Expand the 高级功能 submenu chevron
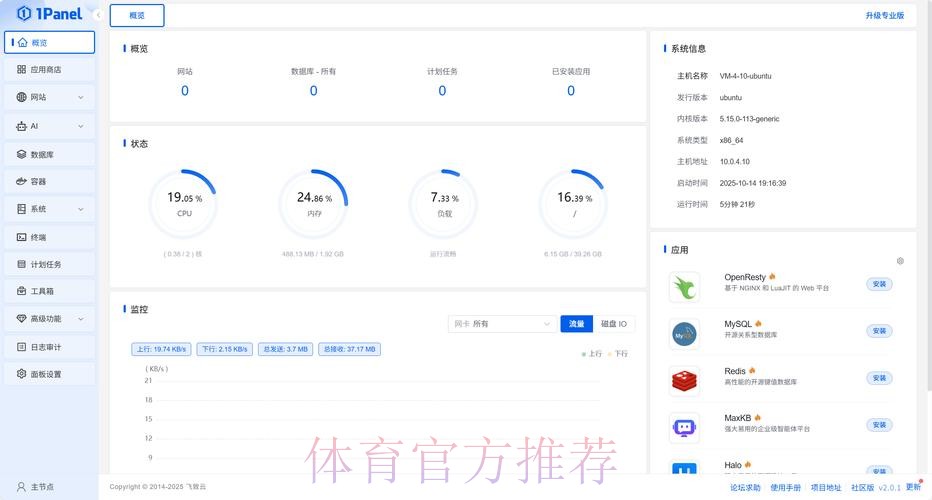Viewport: 932px width, 500px height. (x=81, y=319)
